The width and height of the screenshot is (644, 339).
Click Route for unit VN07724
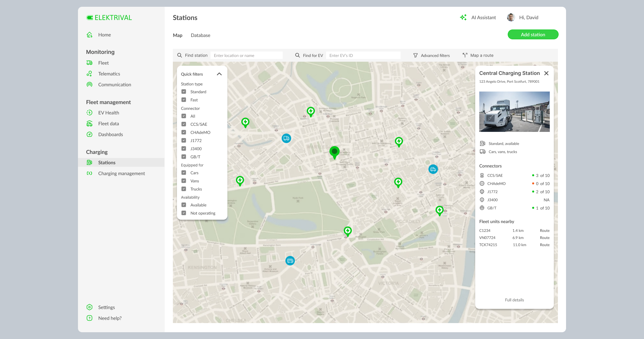(545, 238)
